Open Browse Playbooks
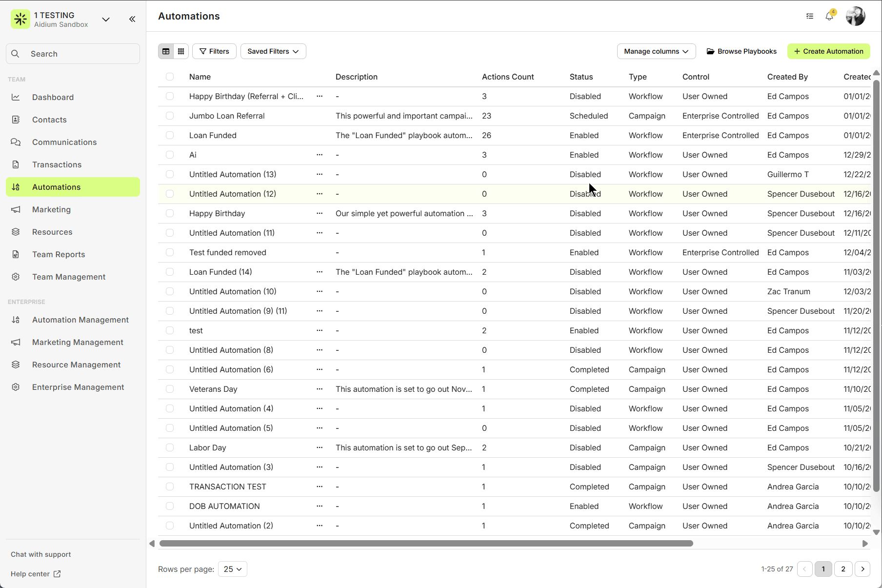 [x=742, y=51]
